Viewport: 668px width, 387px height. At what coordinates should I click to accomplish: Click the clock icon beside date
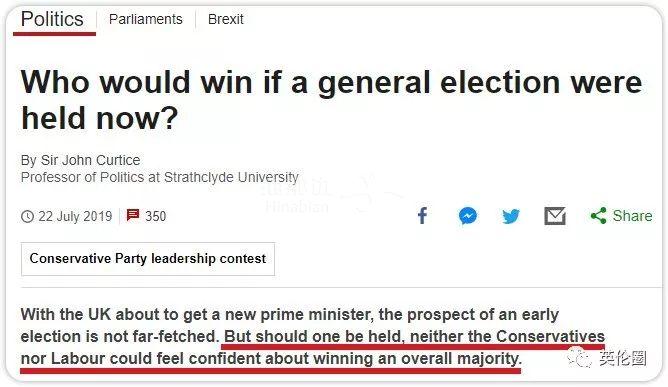(27, 217)
